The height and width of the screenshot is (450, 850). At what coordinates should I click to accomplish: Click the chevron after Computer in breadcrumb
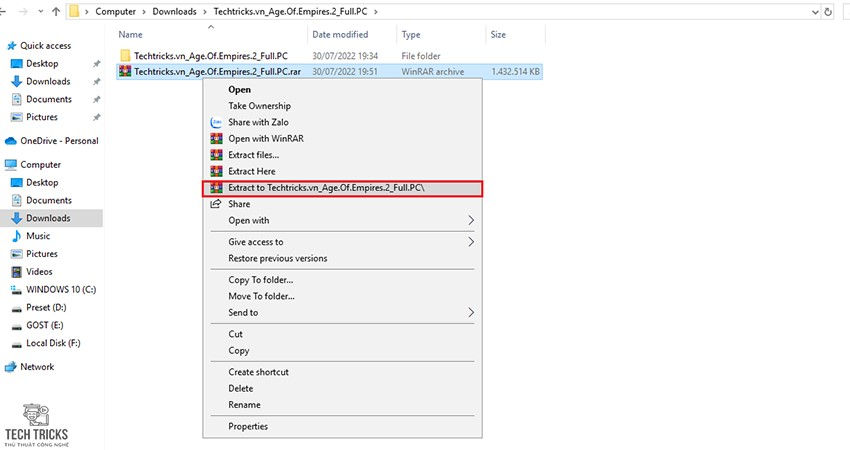pyautogui.click(x=144, y=11)
